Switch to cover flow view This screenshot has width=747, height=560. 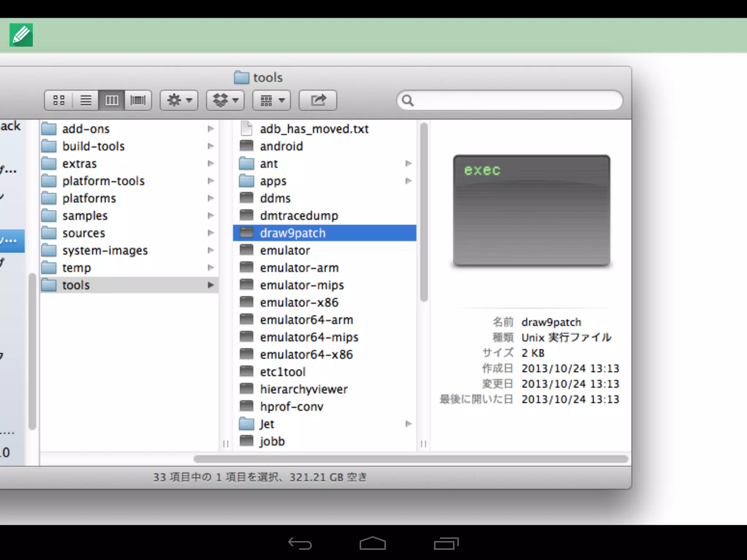[x=138, y=100]
